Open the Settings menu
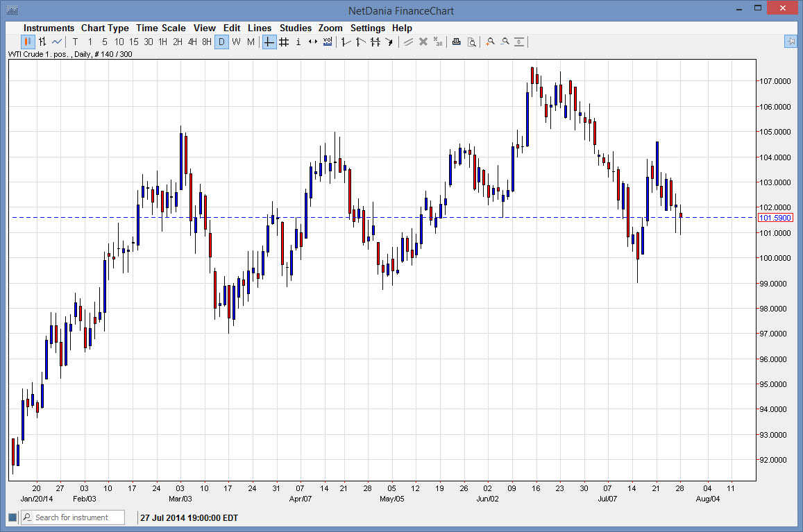The width and height of the screenshot is (803, 532). [368, 28]
